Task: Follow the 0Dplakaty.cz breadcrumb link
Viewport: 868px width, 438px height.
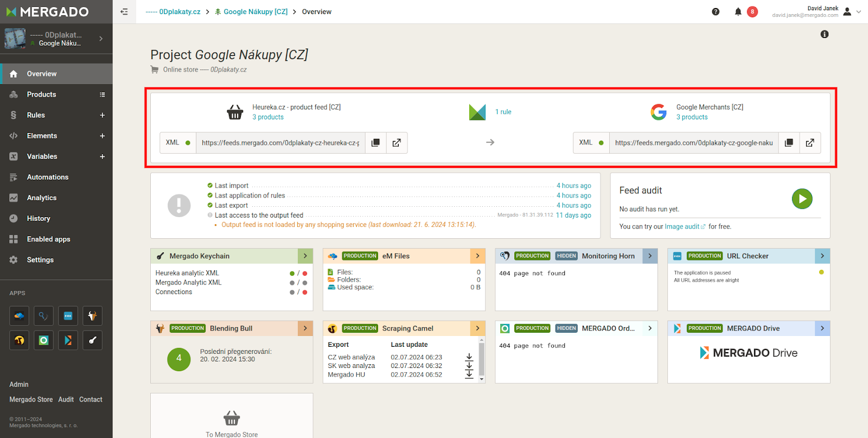Action: pyautogui.click(x=173, y=11)
